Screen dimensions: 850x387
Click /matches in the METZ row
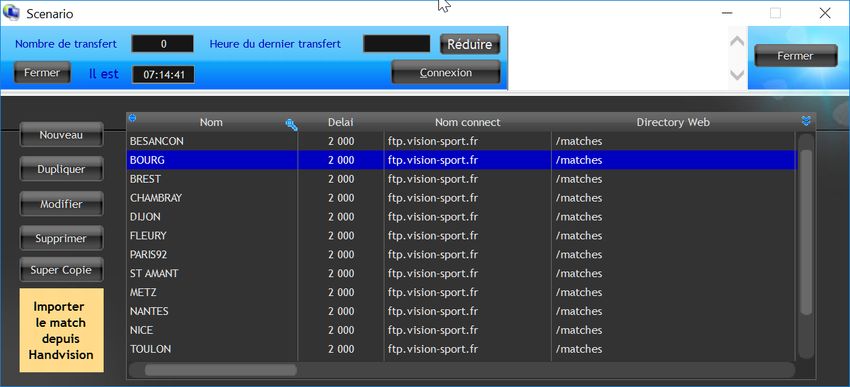pos(579,293)
